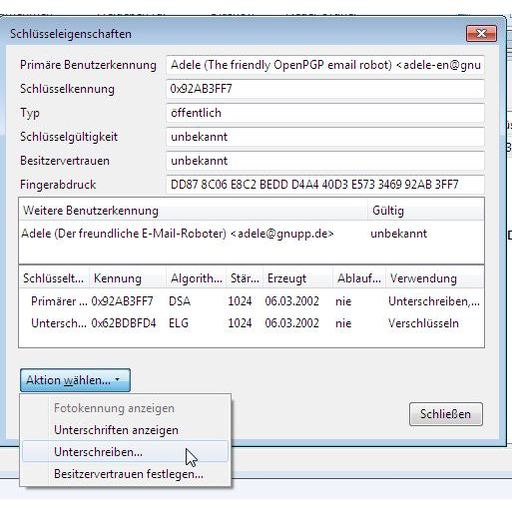Choose 'Unterschriften anzeigen' menu entry
This screenshot has height=512, width=512.
[x=116, y=430]
